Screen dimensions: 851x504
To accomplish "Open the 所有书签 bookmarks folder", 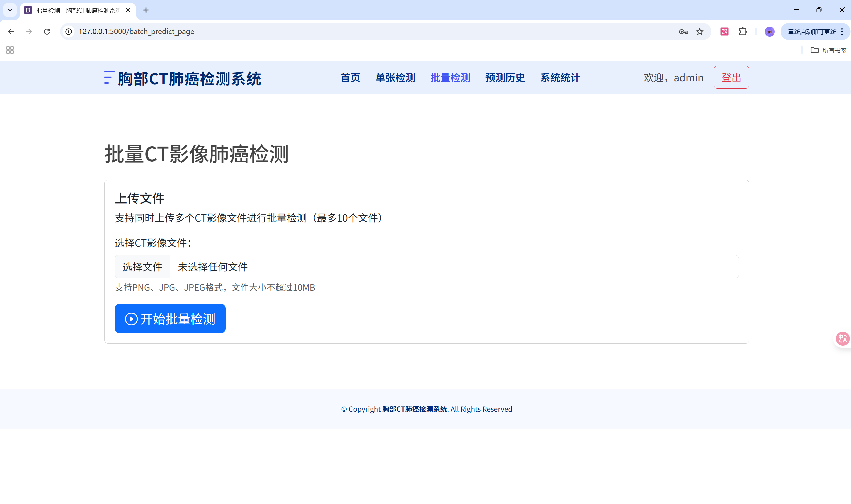I will pos(828,50).
